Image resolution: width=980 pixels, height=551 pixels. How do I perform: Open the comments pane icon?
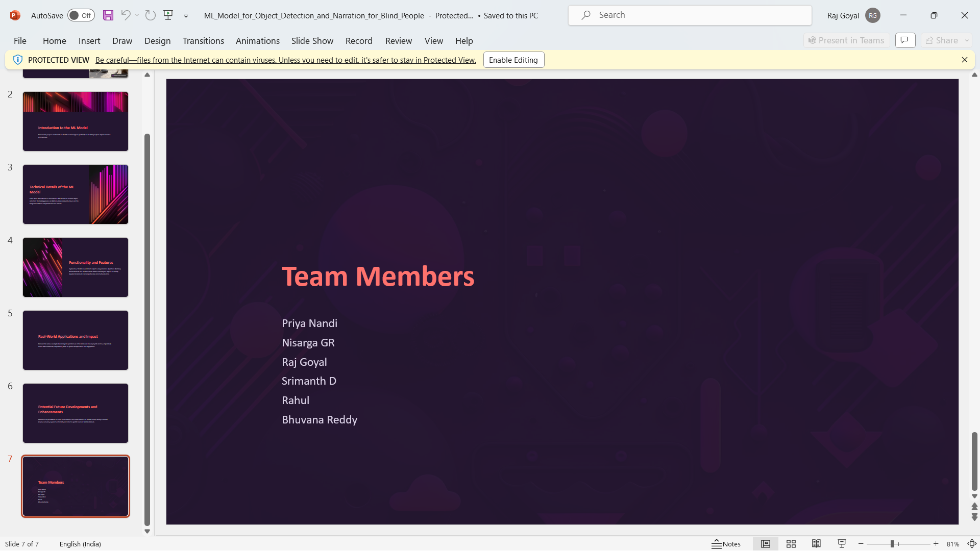click(x=905, y=40)
